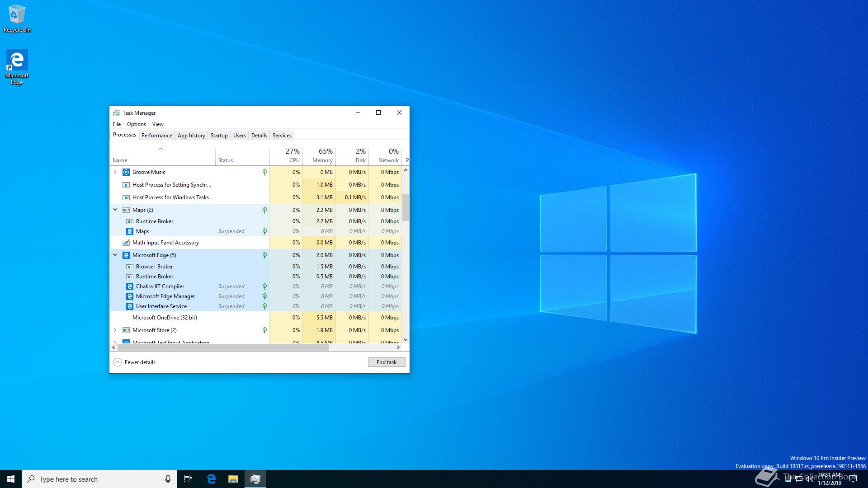This screenshot has height=488, width=868.
Task: Click the clock showing 1/12/2019
Action: coord(830,479)
